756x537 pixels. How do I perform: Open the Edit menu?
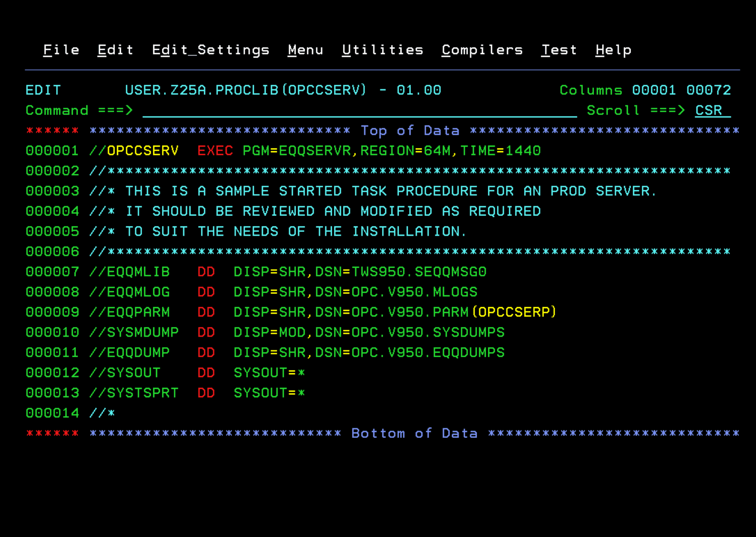(x=115, y=50)
